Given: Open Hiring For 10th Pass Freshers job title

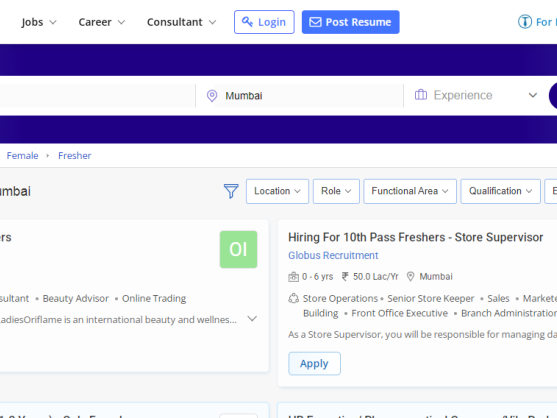Looking at the screenshot, I should pyautogui.click(x=416, y=237).
